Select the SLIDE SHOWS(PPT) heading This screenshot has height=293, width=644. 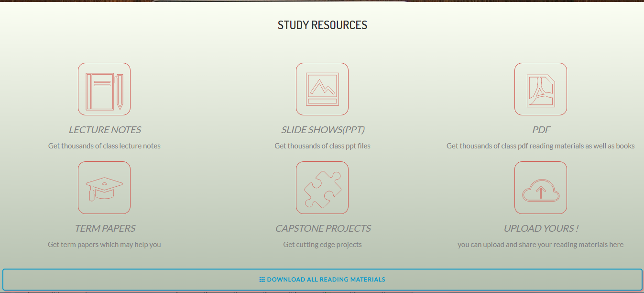pos(323,130)
